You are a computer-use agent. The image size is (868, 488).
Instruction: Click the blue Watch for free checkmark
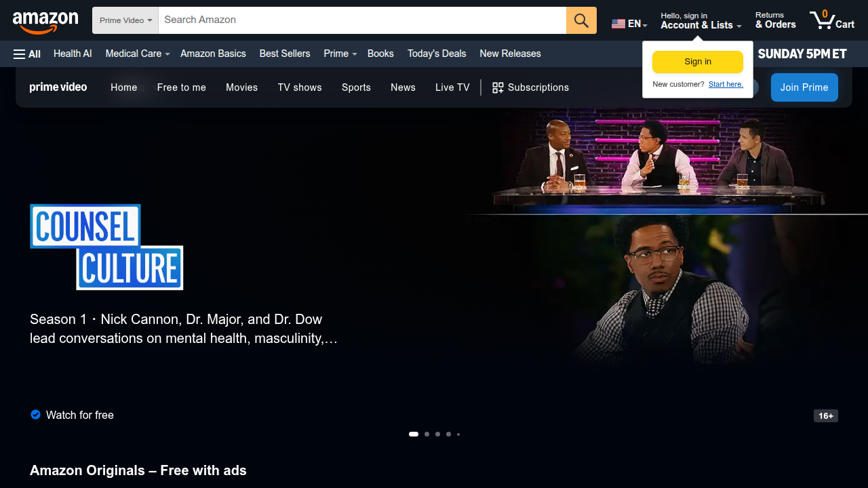point(35,414)
